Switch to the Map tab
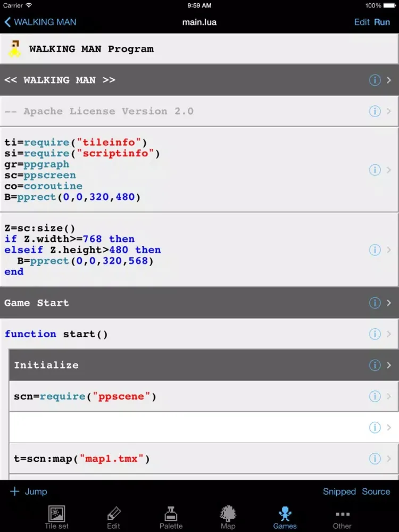399x532 pixels. point(228,518)
